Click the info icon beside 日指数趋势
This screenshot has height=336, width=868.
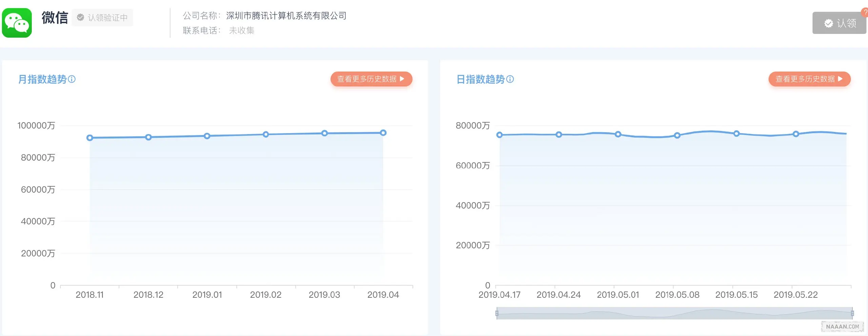tap(510, 79)
